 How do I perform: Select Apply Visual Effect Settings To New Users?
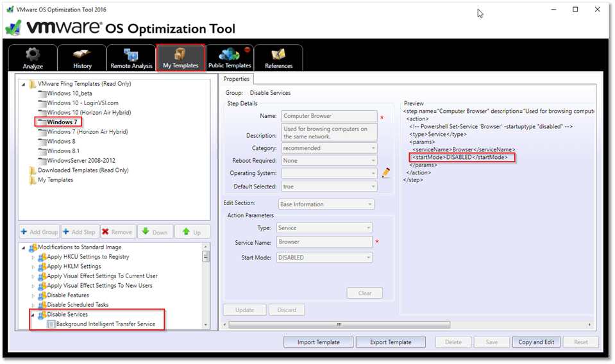click(99, 286)
